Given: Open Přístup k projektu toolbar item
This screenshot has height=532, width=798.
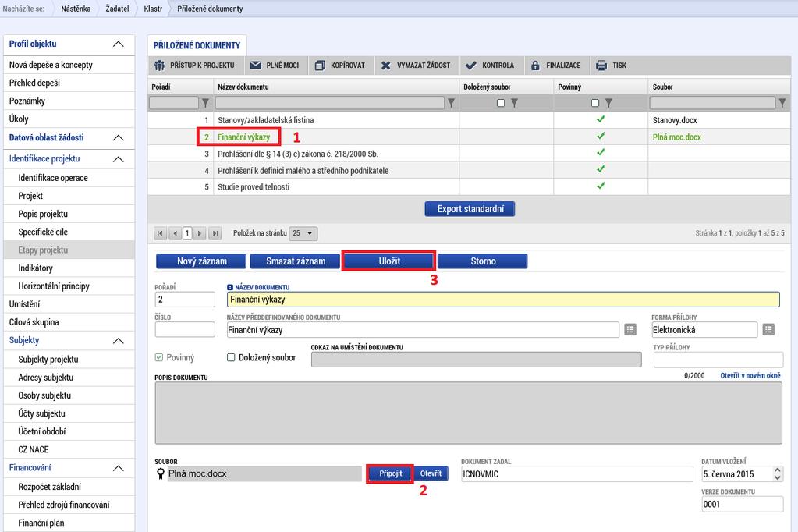Looking at the screenshot, I should 196,66.
